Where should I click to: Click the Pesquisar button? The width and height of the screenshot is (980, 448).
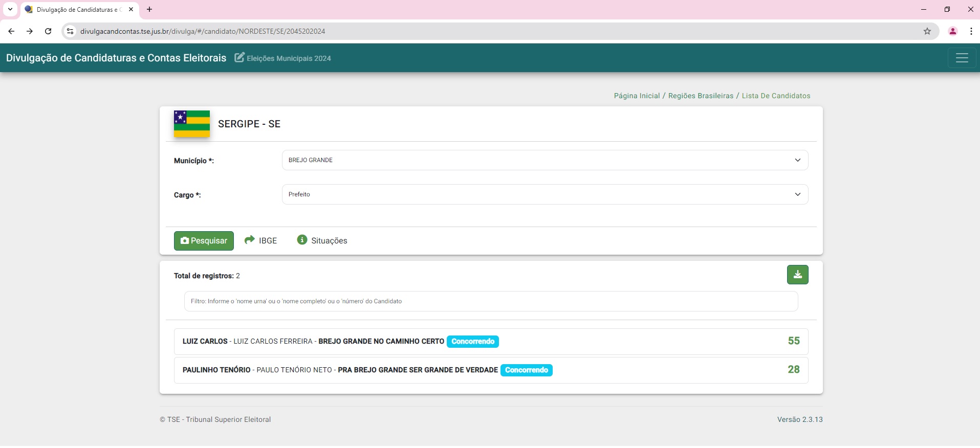click(204, 241)
